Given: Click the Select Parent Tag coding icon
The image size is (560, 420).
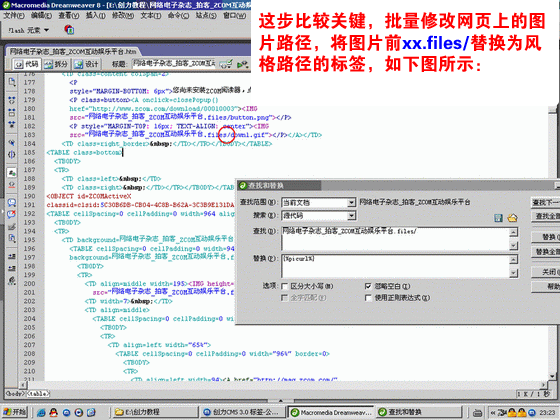Looking at the screenshot, I should 12,142.
